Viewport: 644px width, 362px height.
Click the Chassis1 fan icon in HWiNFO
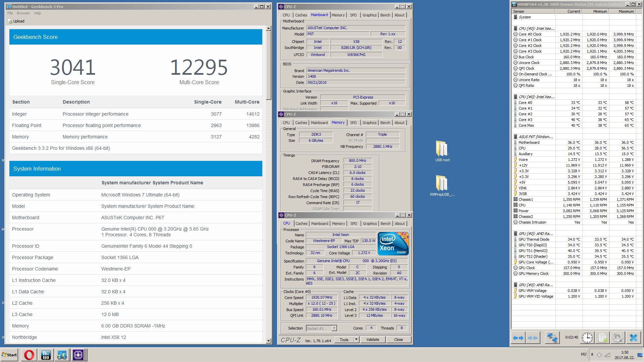tap(515, 199)
